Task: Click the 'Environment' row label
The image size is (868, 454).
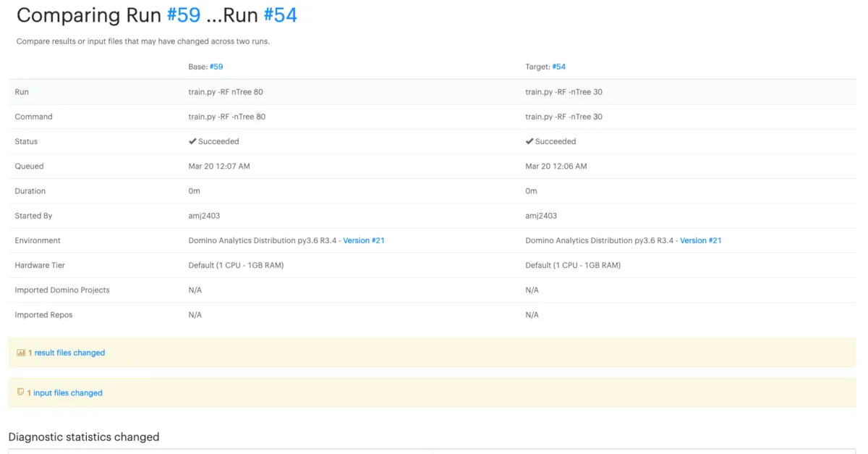Action: pos(38,240)
